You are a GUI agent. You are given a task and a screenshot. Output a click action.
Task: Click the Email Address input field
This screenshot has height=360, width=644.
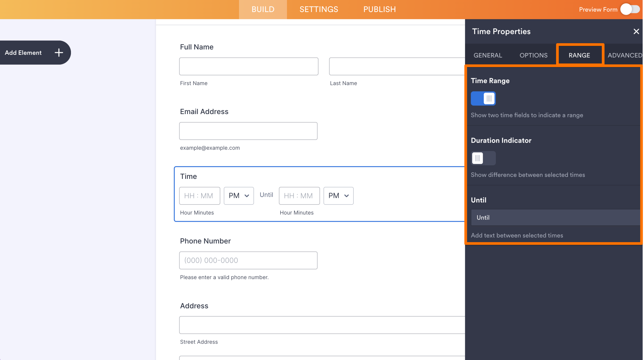(248, 131)
